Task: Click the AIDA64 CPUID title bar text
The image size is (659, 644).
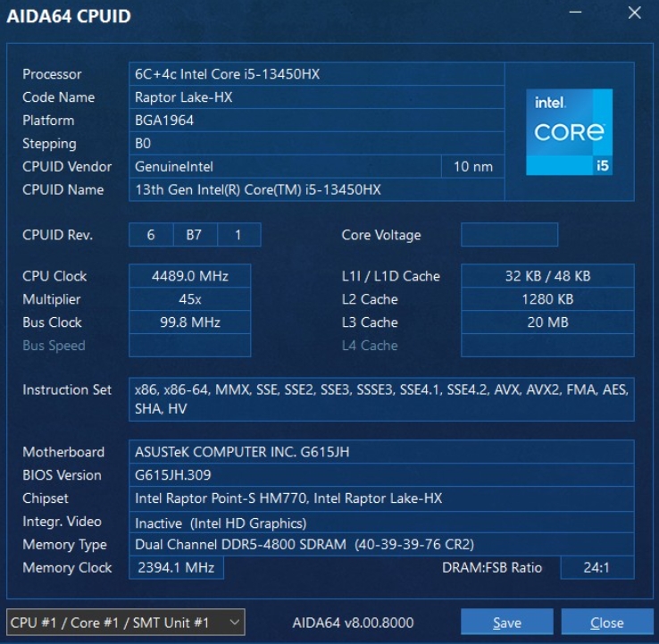Action: (71, 16)
